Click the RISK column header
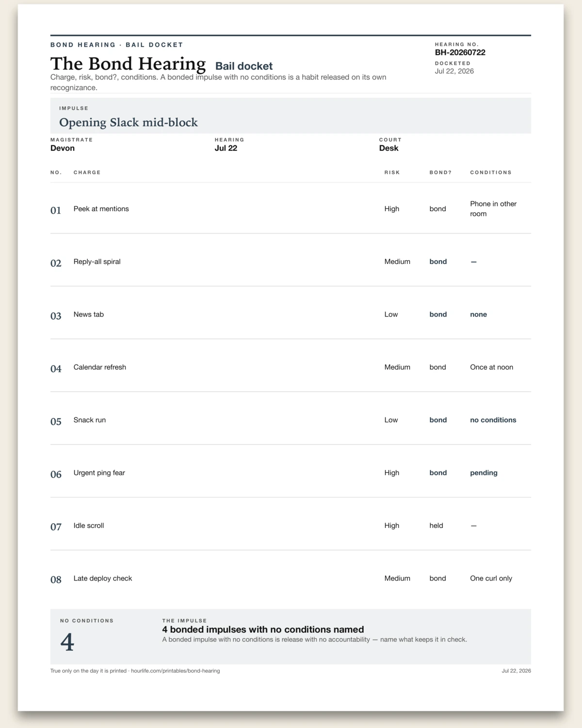 tap(392, 172)
